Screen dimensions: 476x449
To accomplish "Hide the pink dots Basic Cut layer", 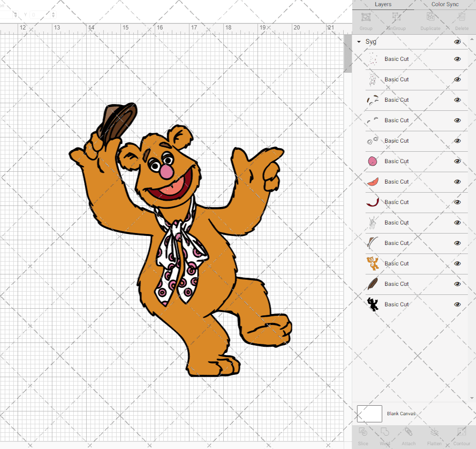I will [457, 59].
